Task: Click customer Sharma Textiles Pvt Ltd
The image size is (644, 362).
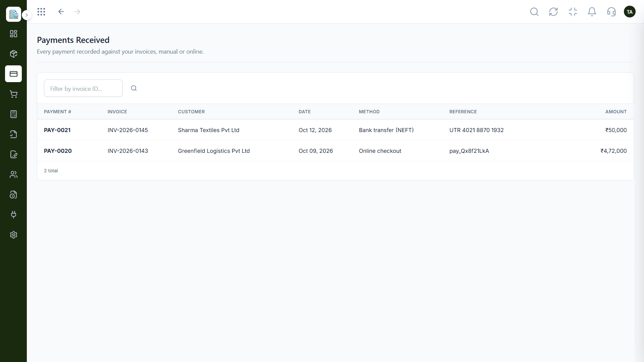Action: point(209,130)
